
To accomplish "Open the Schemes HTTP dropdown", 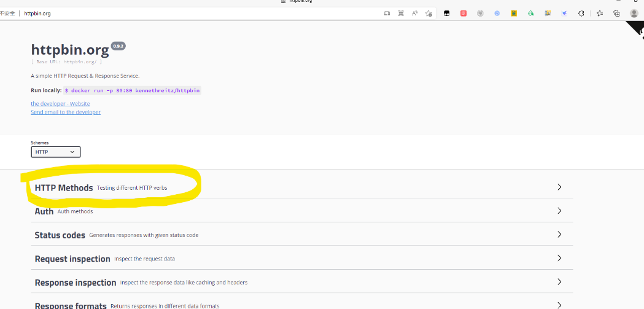I will (x=55, y=152).
